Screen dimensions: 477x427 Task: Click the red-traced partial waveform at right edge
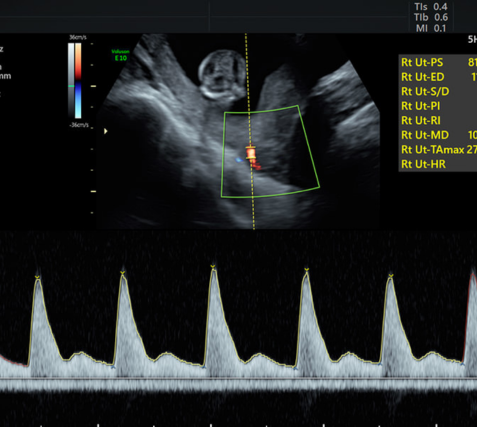(x=470, y=317)
